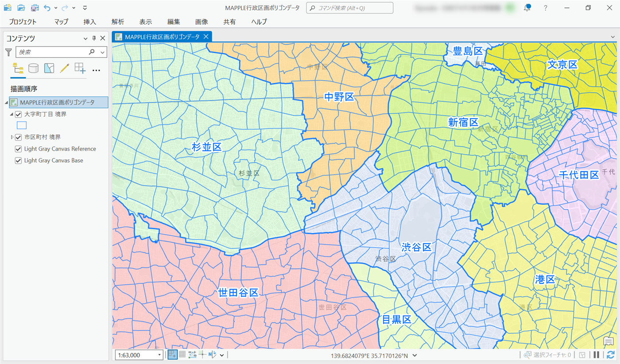Open the coordinate display format dropdown
This screenshot has height=364, width=620.
coord(415,355)
